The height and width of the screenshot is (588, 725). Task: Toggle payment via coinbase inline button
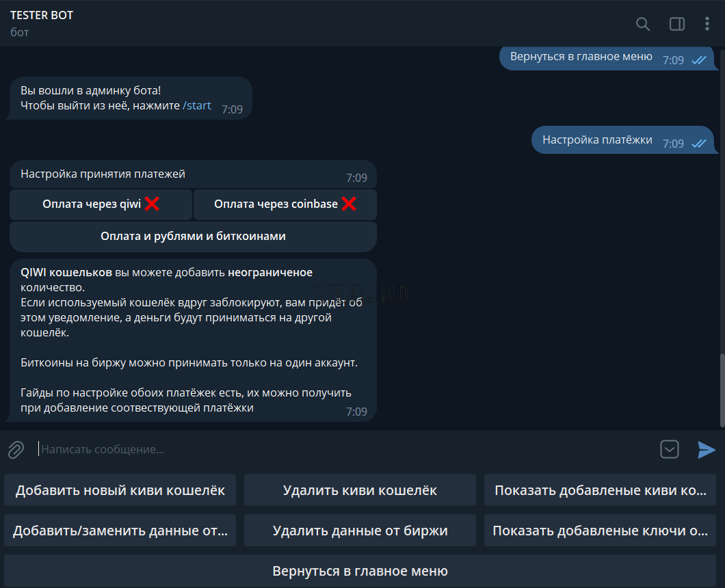coord(285,204)
